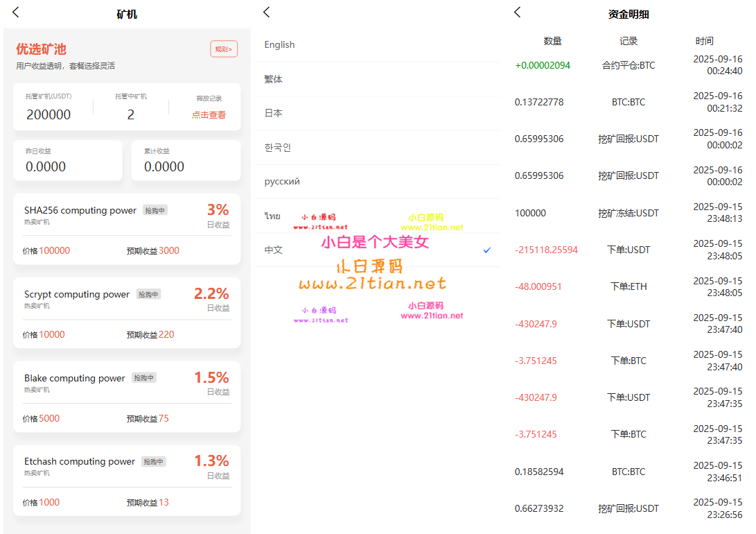Tap 抢购中 badge on Etchash computing power

coord(154,461)
